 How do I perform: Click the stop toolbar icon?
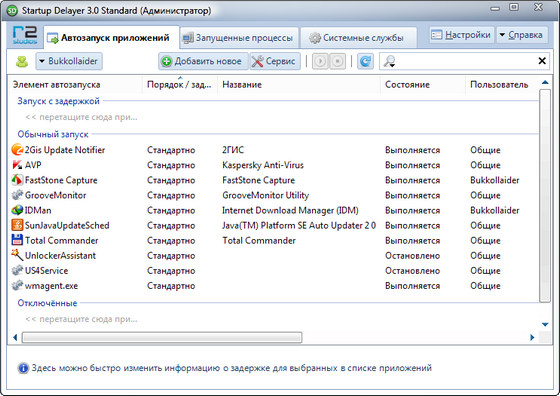[x=337, y=61]
